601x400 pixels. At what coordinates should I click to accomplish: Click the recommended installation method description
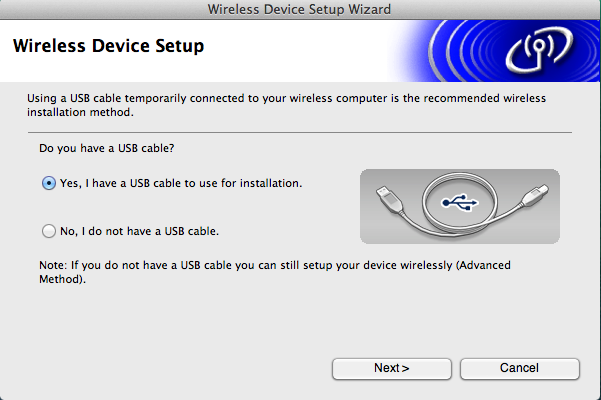point(286,105)
